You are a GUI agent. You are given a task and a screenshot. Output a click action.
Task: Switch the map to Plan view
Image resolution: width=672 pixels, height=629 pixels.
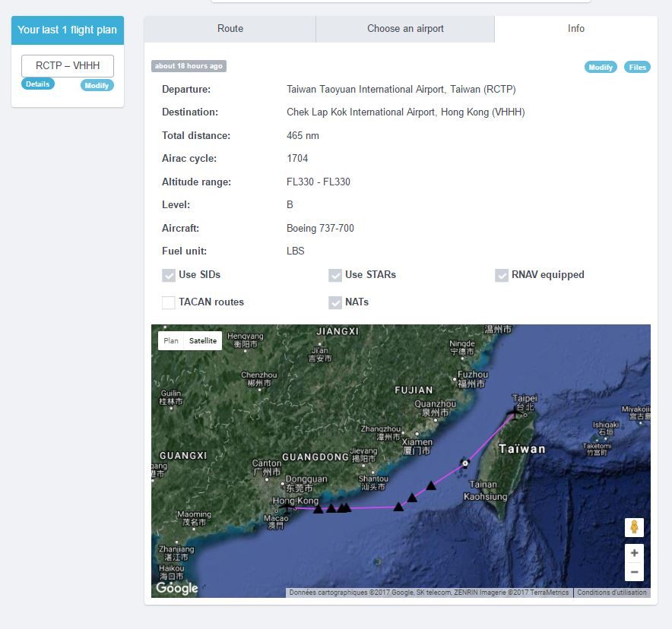171,341
